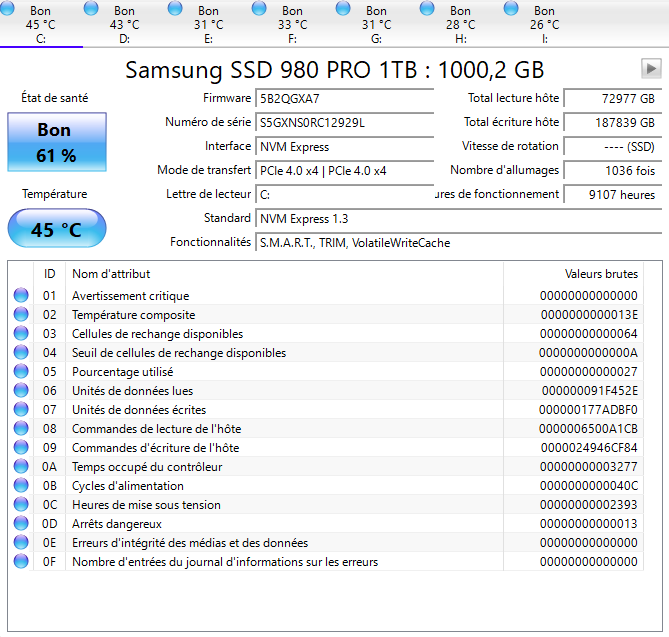
Task: Click the Nom d'attribut column header
Action: tap(284, 273)
